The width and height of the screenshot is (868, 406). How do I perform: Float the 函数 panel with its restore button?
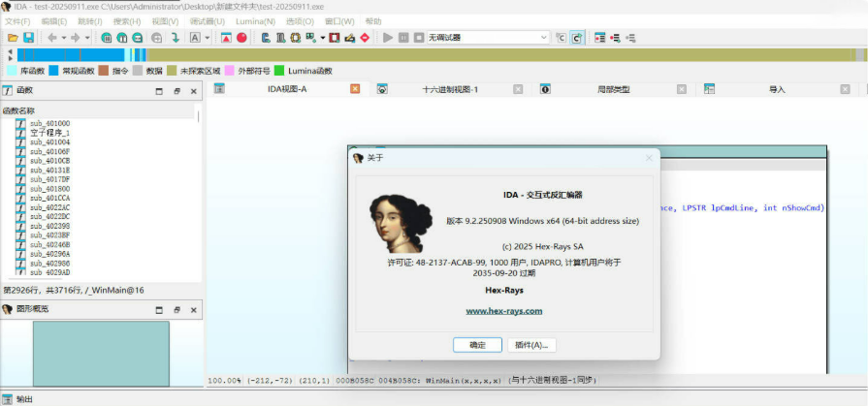coord(177,91)
